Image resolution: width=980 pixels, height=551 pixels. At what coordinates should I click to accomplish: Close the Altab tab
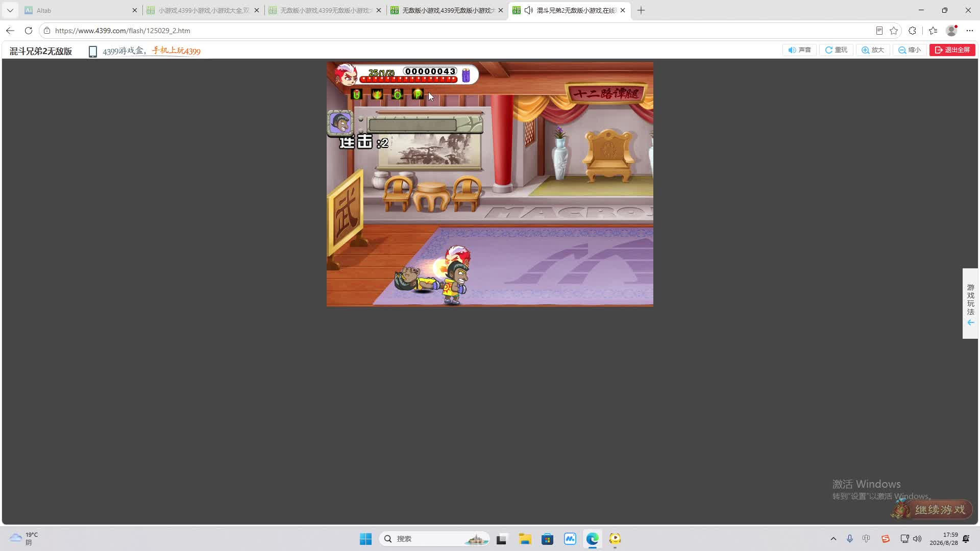point(135,10)
